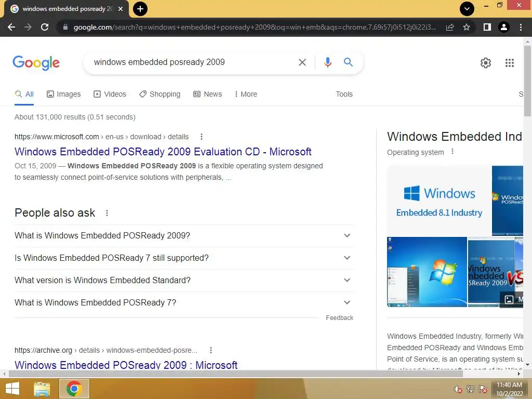Open a new tab with plus button
Screen dimensions: 532x399
coord(140,9)
